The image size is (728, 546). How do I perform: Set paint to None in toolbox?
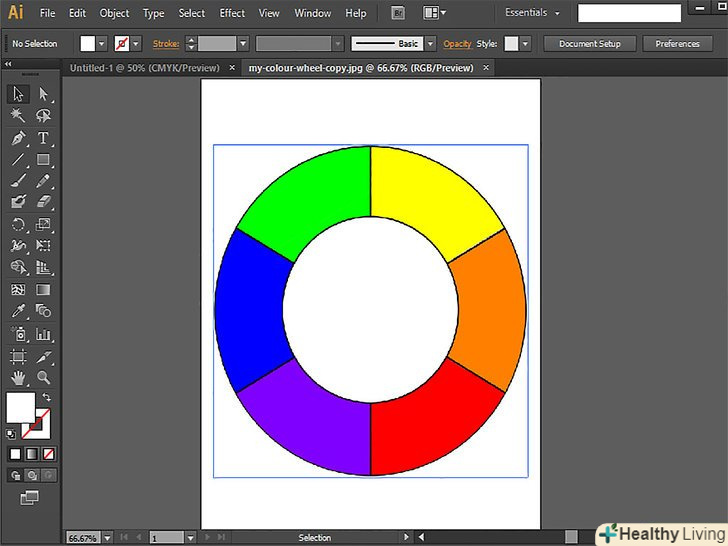coord(48,453)
